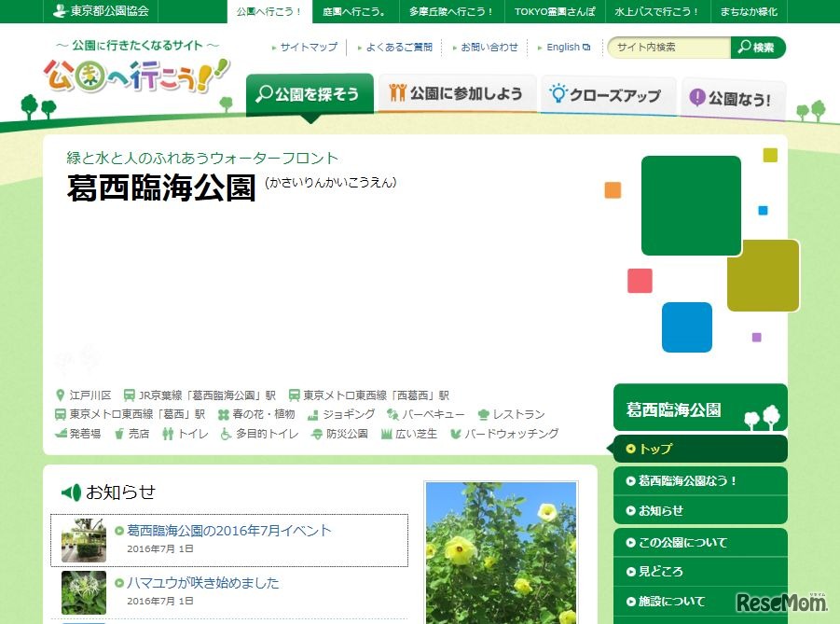Click the 検索 search button
Image resolution: width=840 pixels, height=624 pixels.
click(x=758, y=48)
